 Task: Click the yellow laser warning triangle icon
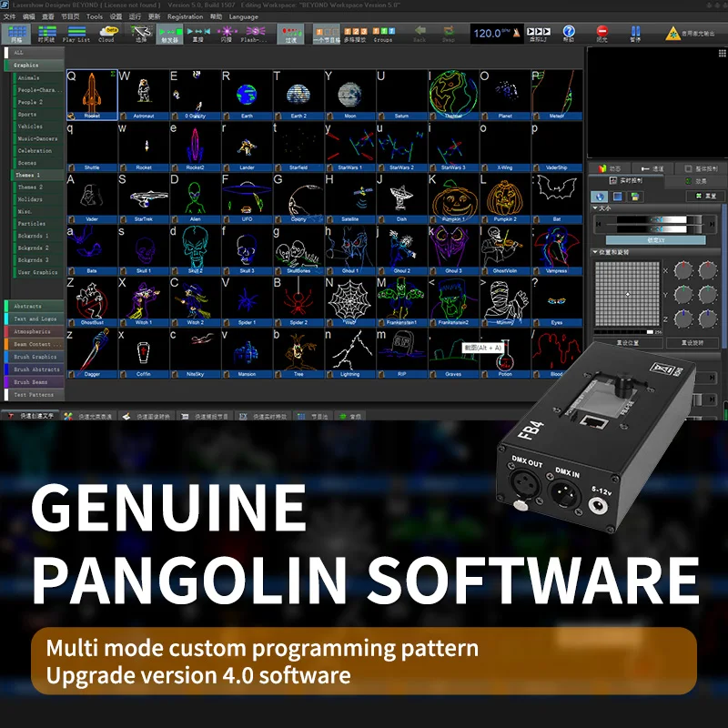click(x=672, y=34)
